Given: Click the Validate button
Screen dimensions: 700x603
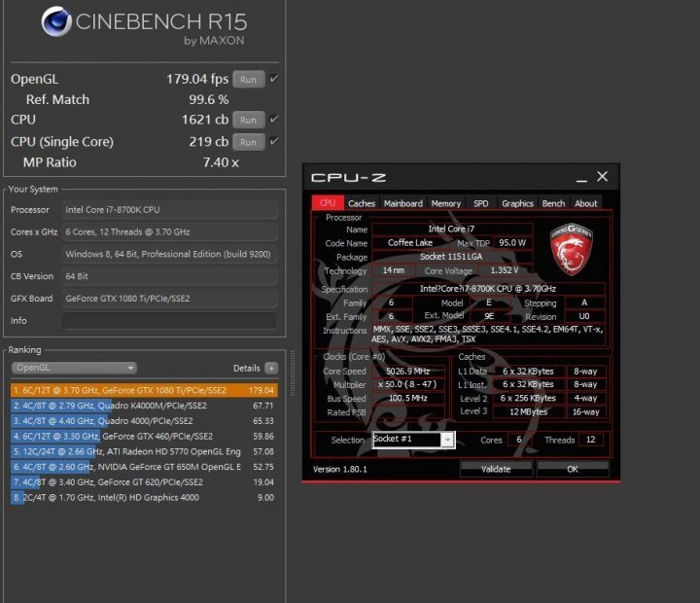Looking at the screenshot, I should (496, 469).
